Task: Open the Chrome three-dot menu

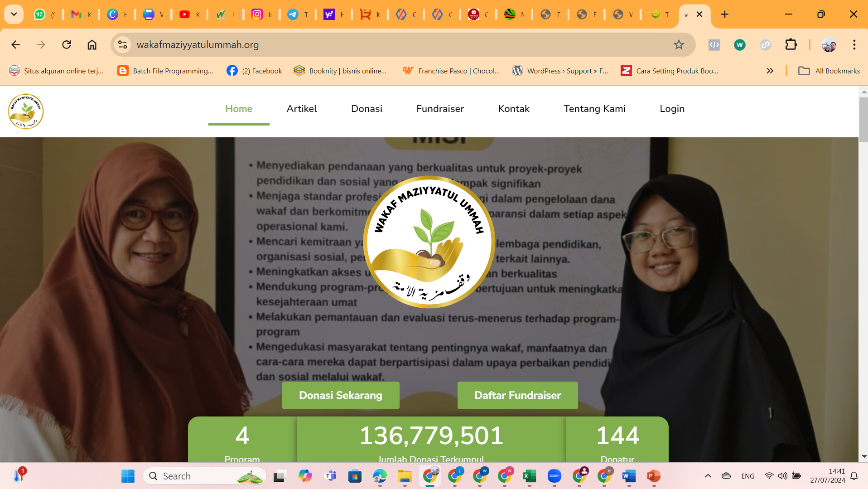Action: click(x=854, y=44)
